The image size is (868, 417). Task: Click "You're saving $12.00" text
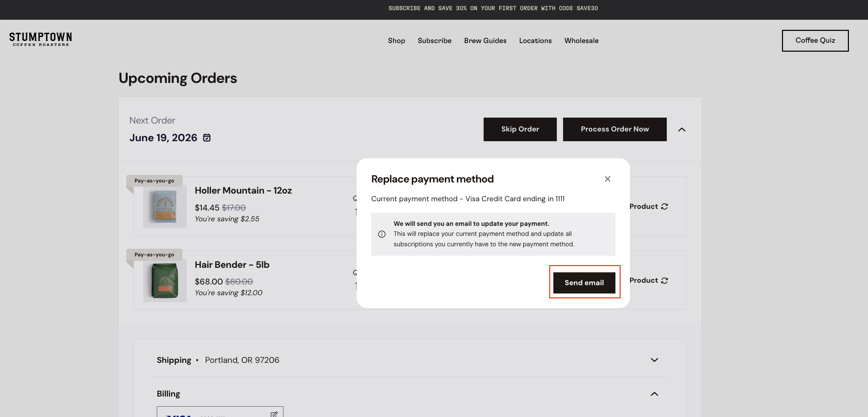click(229, 293)
